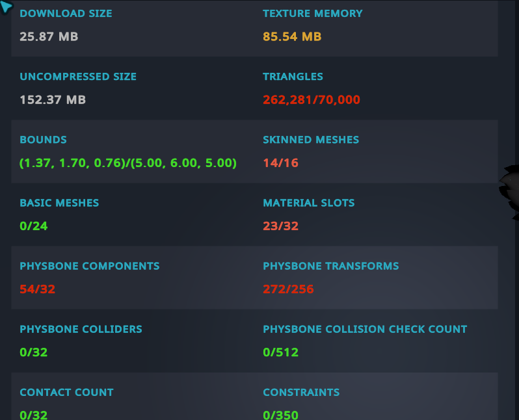The image size is (519, 420).
Task: Select the 152.37 MB uncompressed size value
Action: [53, 100]
